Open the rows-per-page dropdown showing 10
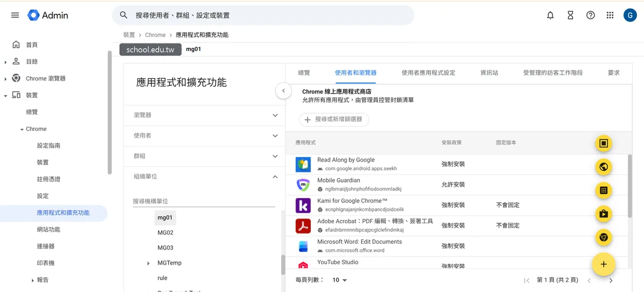The width and height of the screenshot is (644, 292). coord(340,280)
